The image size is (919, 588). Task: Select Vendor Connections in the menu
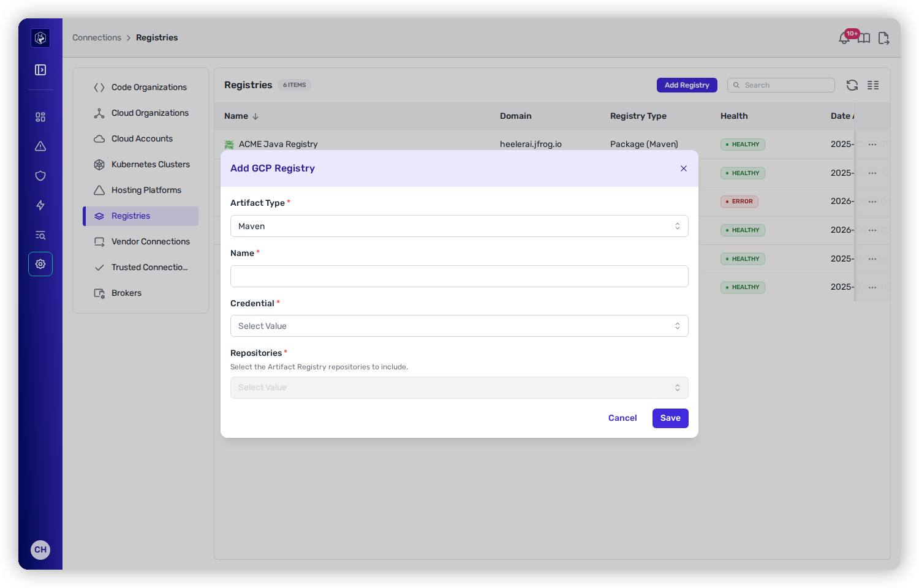click(x=140, y=242)
